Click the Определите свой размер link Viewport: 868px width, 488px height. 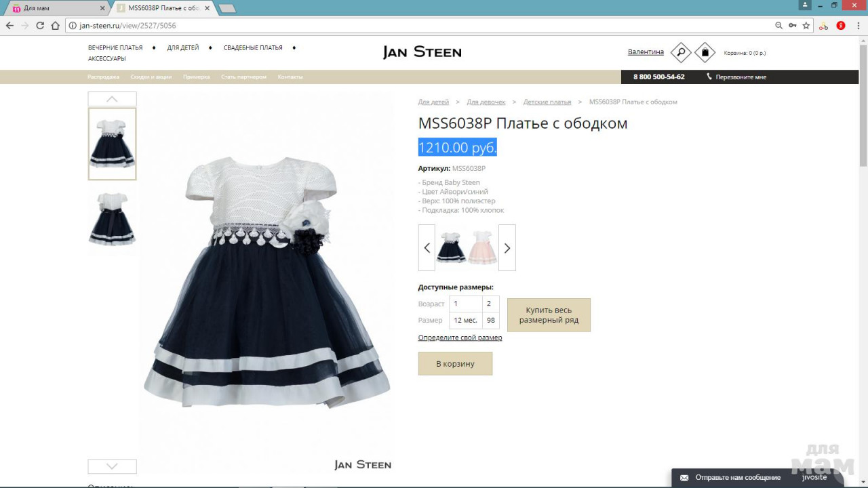460,338
